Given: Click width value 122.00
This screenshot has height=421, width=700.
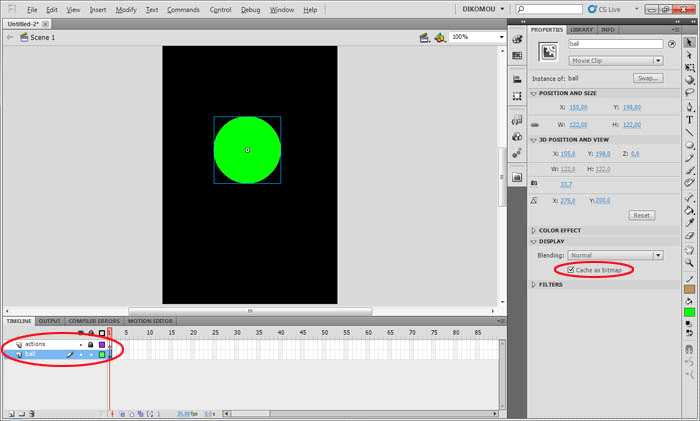Looking at the screenshot, I should click(x=578, y=125).
